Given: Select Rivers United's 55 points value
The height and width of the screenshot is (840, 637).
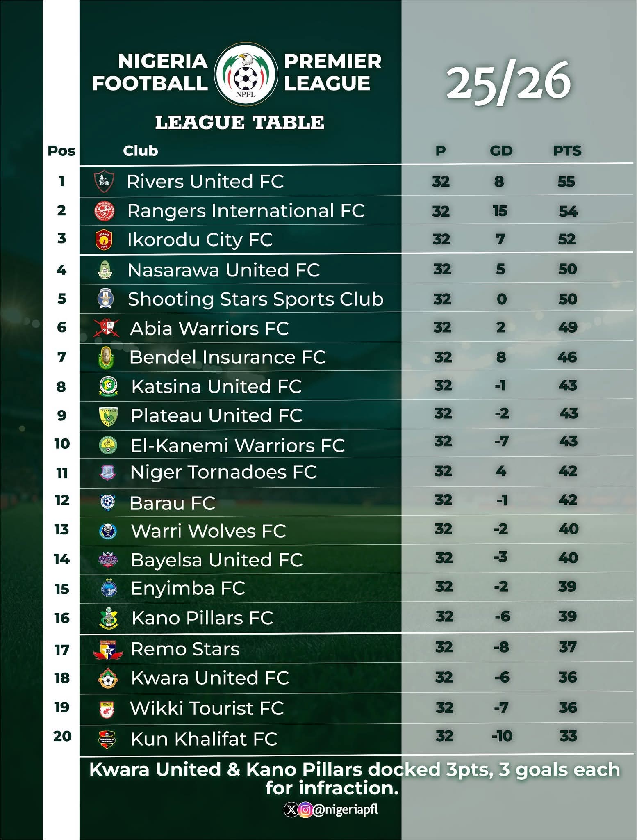Looking at the screenshot, I should click(x=566, y=181).
